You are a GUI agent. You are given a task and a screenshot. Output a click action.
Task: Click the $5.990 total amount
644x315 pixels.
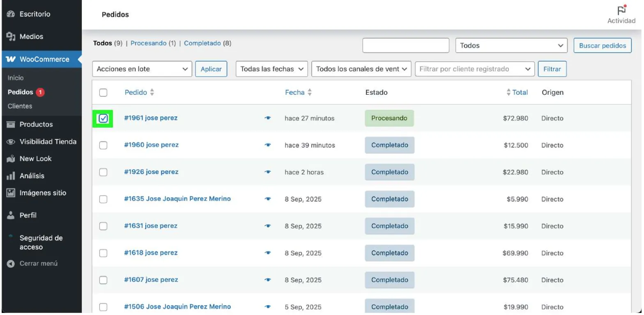click(517, 199)
